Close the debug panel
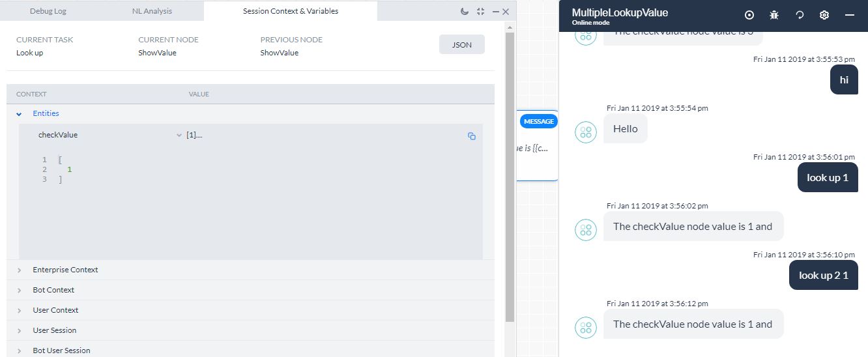The width and height of the screenshot is (868, 357). [x=506, y=12]
